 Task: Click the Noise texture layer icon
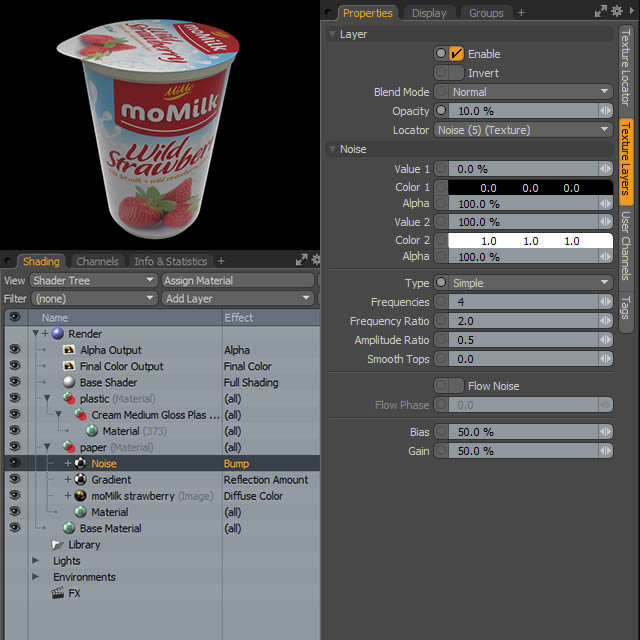pos(80,463)
